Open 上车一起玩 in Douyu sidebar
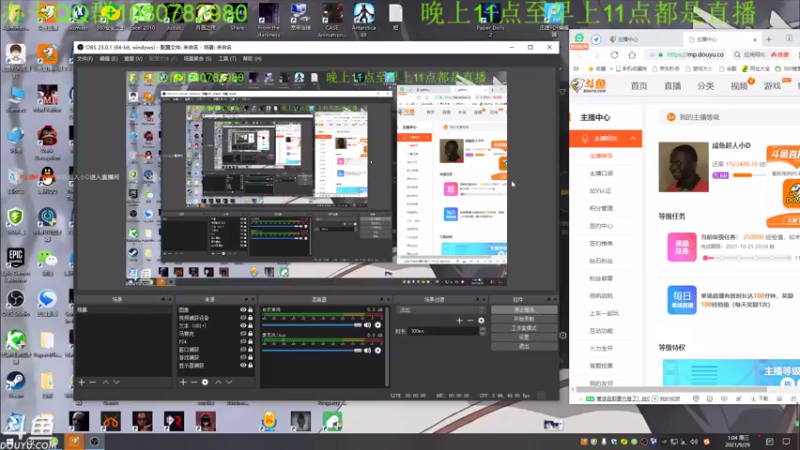This screenshot has height=450, width=800. 604,313
